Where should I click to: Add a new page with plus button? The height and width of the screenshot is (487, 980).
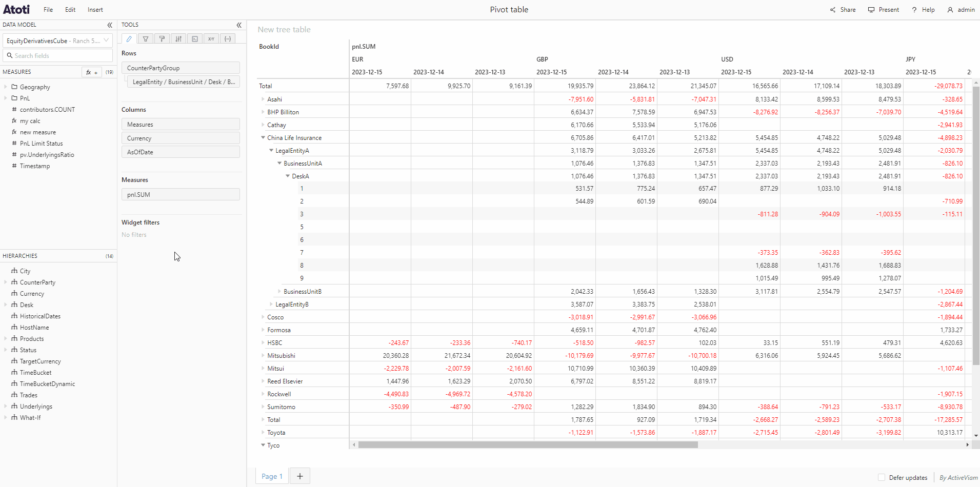click(300, 476)
